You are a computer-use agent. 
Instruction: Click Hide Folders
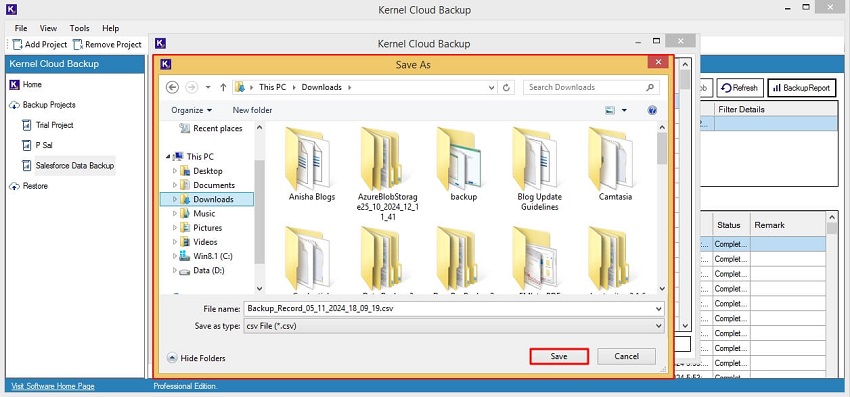tap(197, 358)
